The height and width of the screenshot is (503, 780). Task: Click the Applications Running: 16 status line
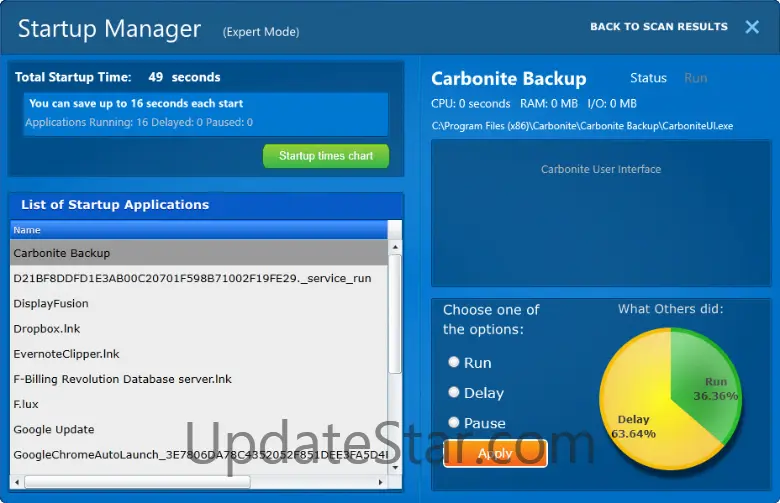pos(139,122)
